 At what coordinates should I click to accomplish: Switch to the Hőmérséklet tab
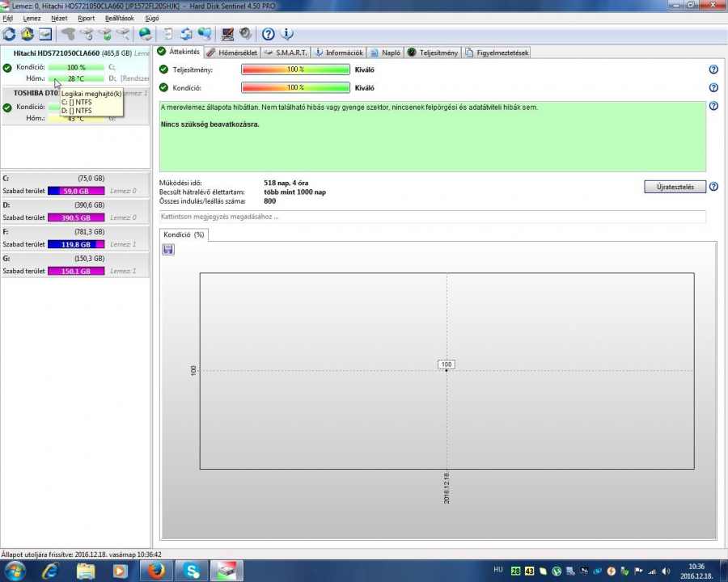[232, 53]
